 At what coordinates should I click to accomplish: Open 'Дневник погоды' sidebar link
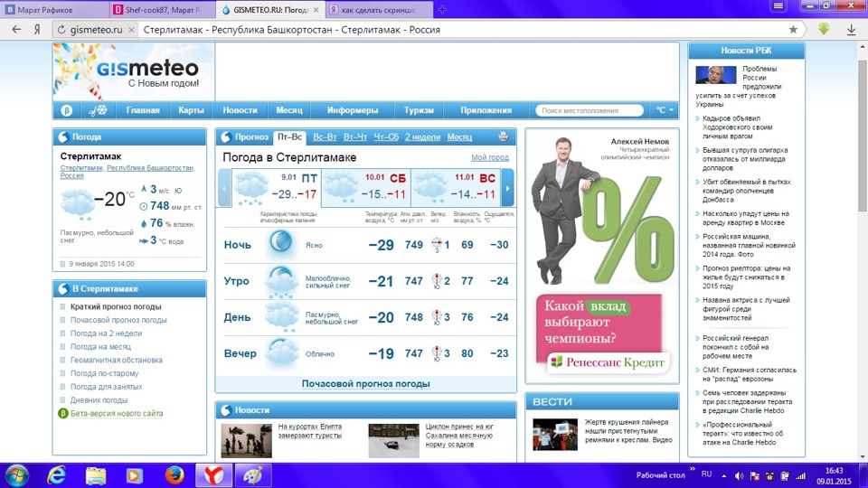(99, 399)
